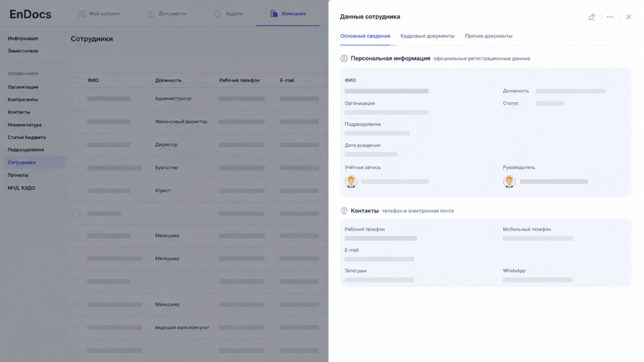Image resolution: width=644 pixels, height=362 pixels.
Task: Click the Контакты section icon
Action: coord(344,211)
